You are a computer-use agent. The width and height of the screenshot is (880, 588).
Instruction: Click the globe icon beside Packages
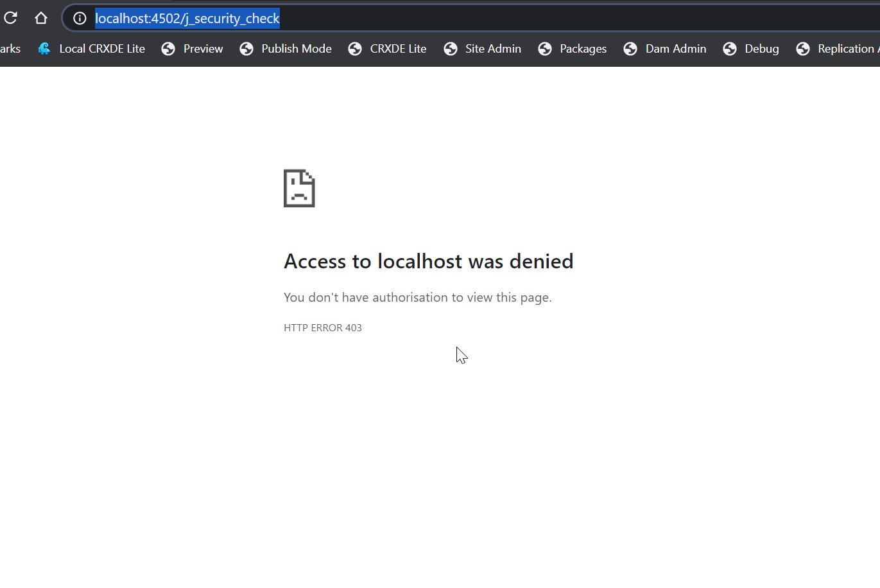pos(545,49)
